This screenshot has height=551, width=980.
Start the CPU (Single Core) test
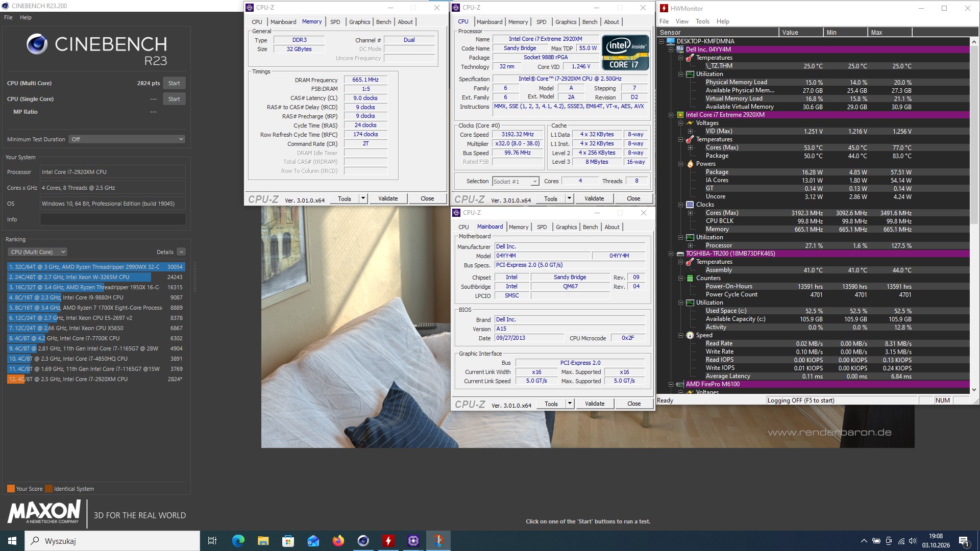point(174,99)
